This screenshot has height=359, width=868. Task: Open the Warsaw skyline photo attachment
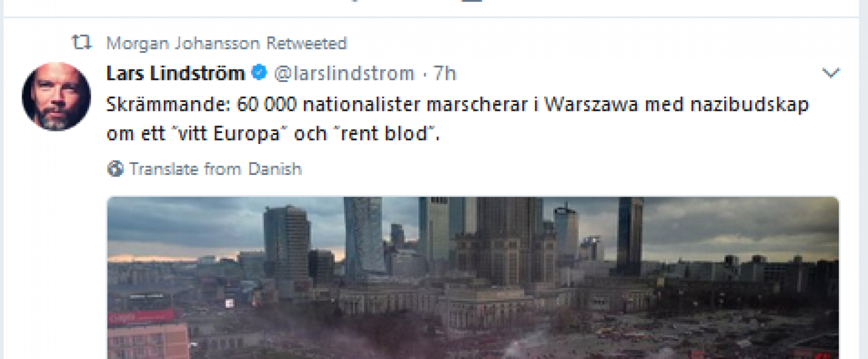coord(473,278)
